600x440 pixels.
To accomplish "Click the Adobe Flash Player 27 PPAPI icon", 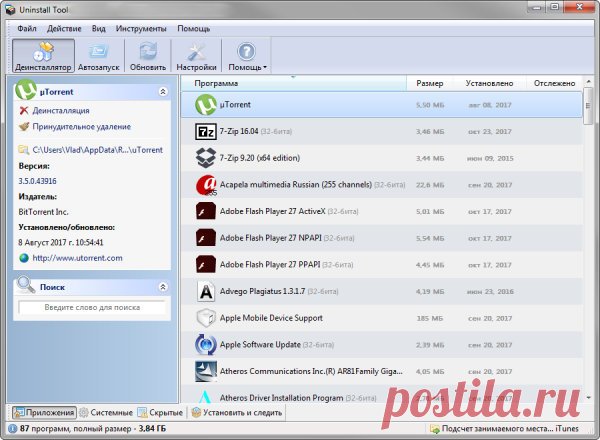I will (x=206, y=265).
